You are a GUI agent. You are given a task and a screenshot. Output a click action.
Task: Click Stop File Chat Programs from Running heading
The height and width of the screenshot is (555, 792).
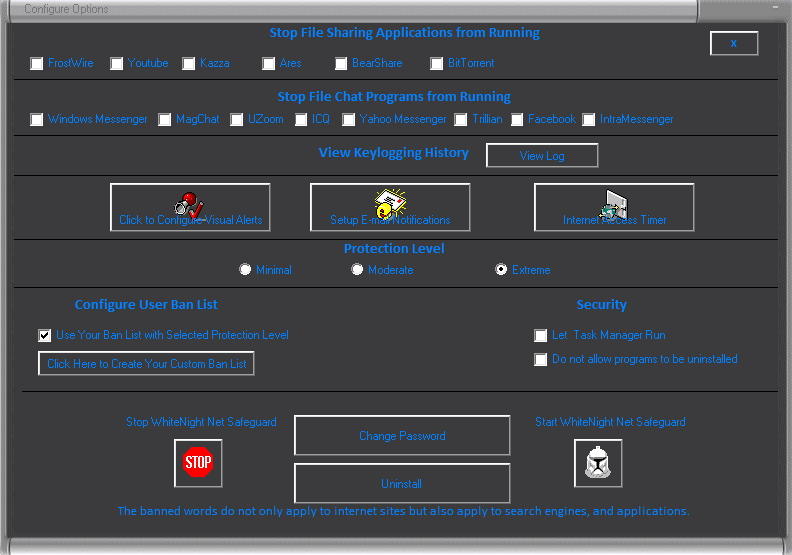click(x=394, y=96)
